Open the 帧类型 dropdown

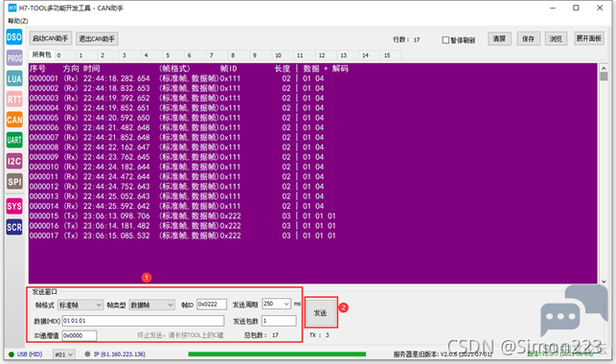pos(151,305)
